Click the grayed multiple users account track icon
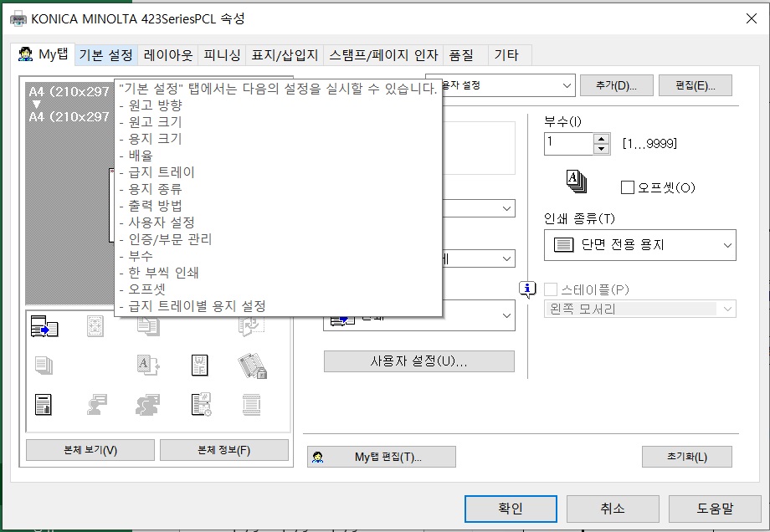This screenshot has height=532, width=770. click(148, 405)
